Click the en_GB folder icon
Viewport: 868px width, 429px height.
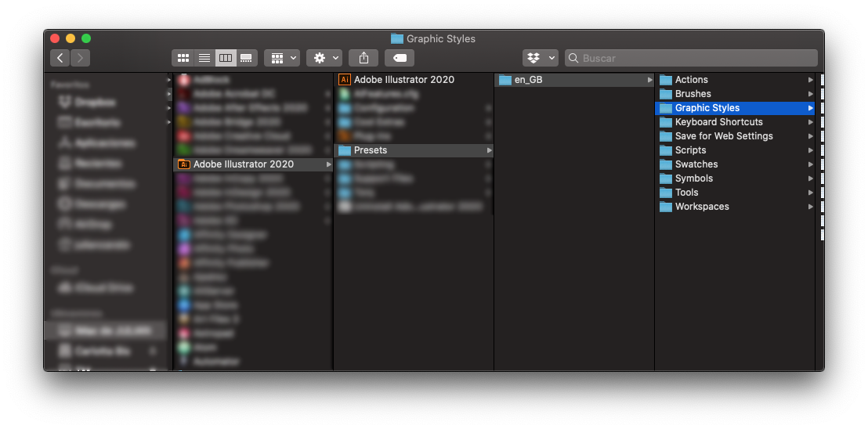(x=505, y=80)
